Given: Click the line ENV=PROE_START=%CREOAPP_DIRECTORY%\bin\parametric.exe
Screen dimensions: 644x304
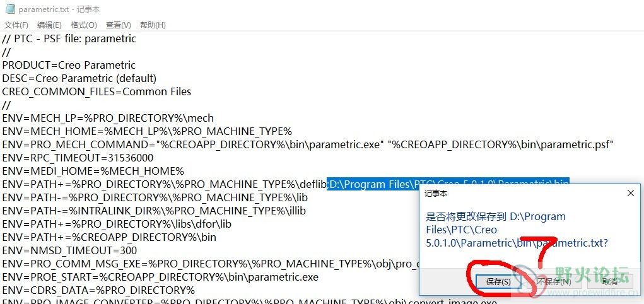Looking at the screenshot, I should pyautogui.click(x=160, y=277).
